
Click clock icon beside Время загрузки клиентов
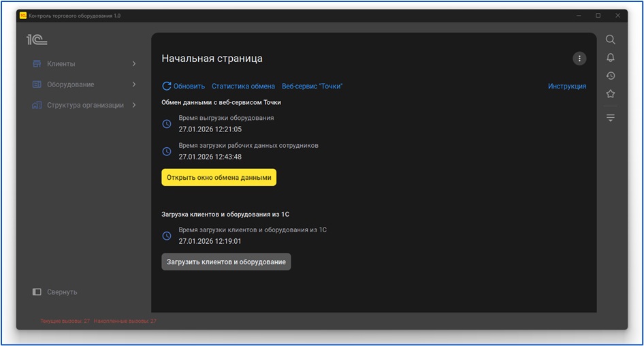pyautogui.click(x=166, y=236)
